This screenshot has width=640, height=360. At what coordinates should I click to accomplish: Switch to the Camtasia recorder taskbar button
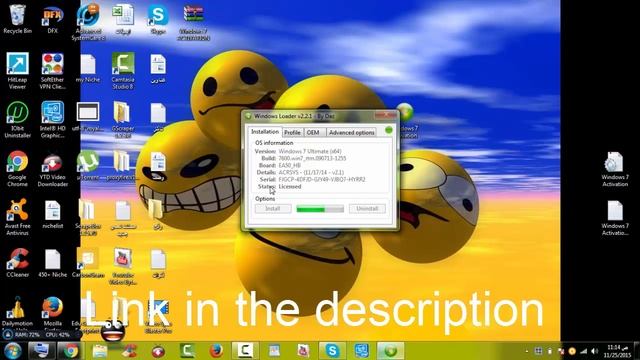click(245, 351)
